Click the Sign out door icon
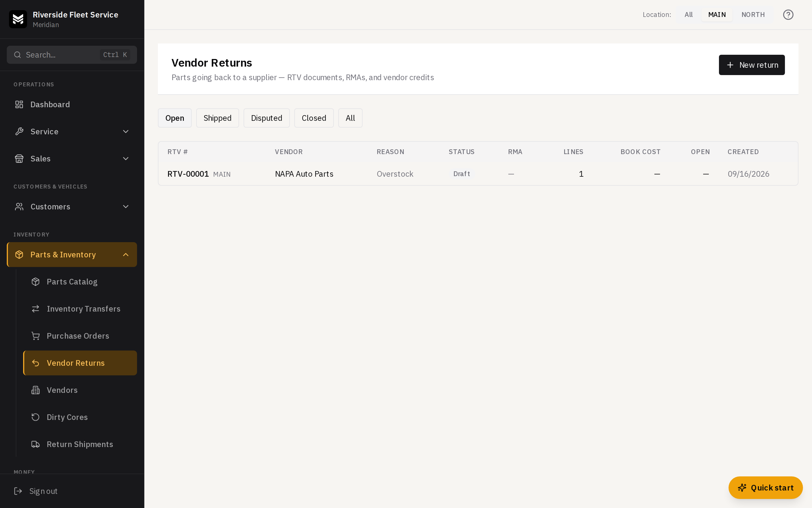Image resolution: width=812 pixels, height=508 pixels. (18, 491)
